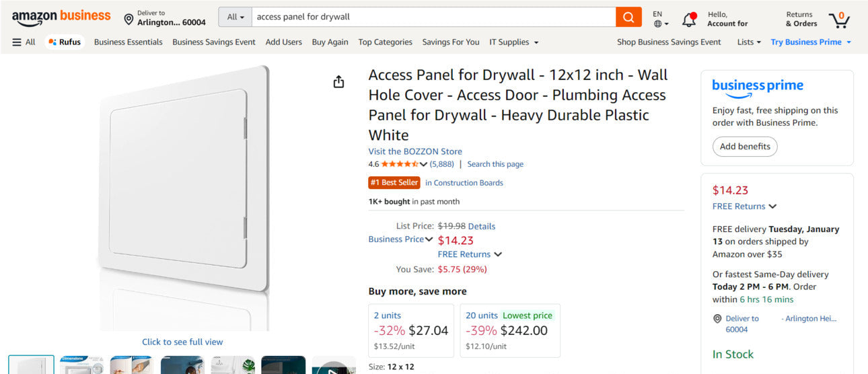
Task: Open Rufus AI assistant
Action: (65, 42)
